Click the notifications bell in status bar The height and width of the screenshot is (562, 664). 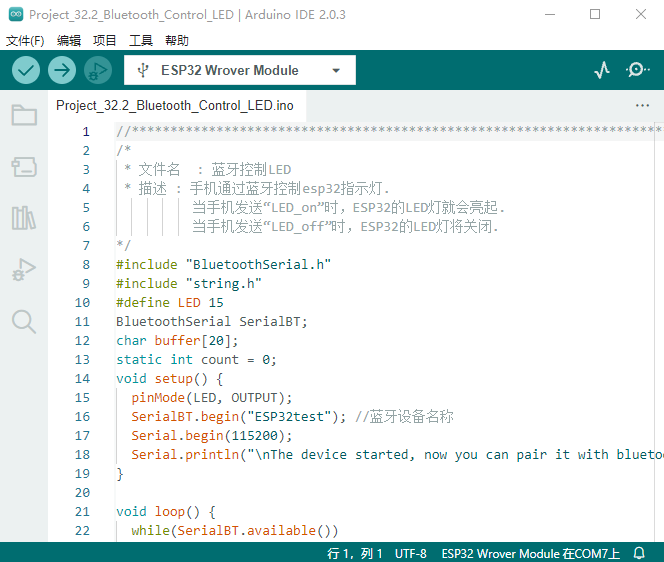(639, 553)
